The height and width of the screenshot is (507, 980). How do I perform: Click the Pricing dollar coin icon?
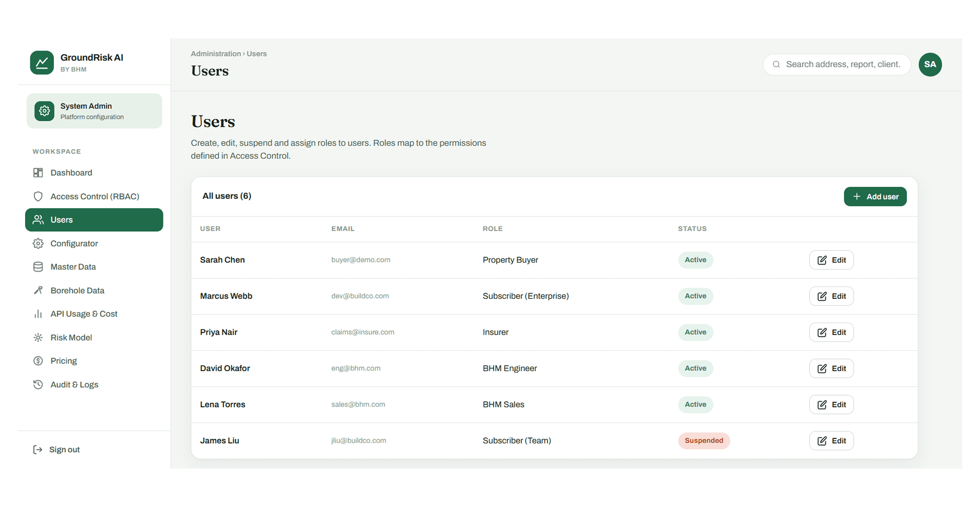point(38,361)
